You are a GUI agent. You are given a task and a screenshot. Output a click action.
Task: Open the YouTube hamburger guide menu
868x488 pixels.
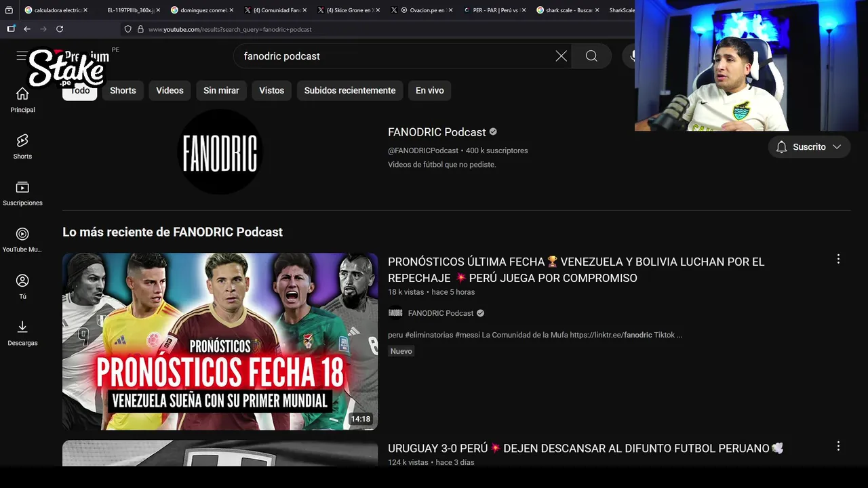pos(22,56)
